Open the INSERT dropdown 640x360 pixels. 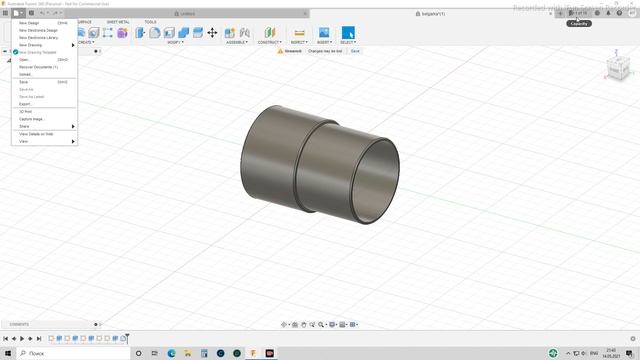click(324, 42)
